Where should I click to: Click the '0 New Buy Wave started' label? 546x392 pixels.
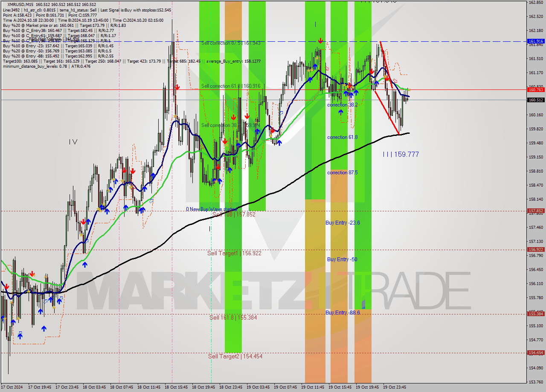point(212,209)
